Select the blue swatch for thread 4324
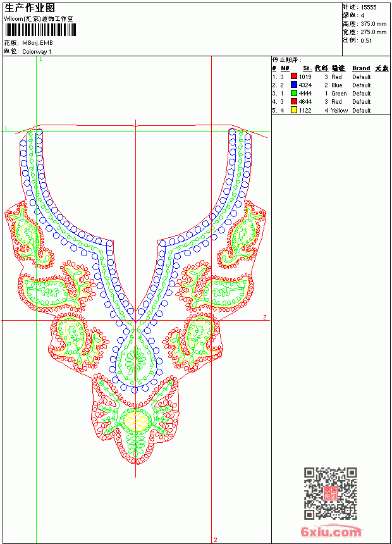This screenshot has width=392, height=544. click(x=294, y=84)
